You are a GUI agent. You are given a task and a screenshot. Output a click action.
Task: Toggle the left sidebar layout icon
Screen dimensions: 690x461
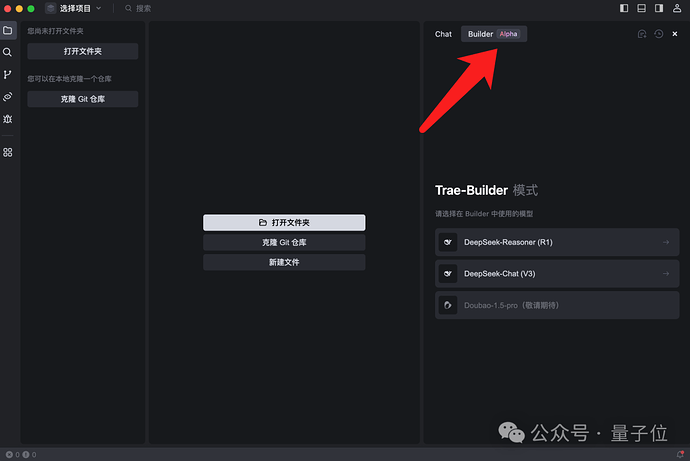pos(624,8)
